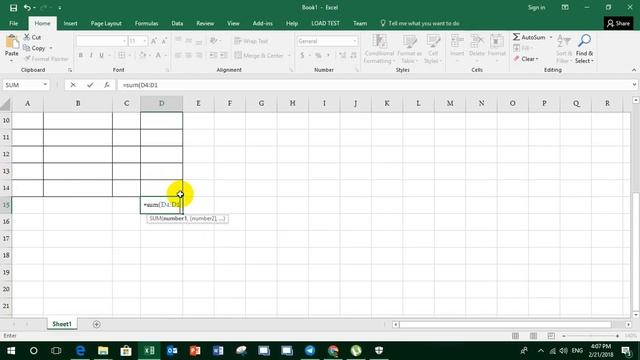Screen dimensions: 640x360
Task: Open the Copy dropdown arrow
Action: click(51, 48)
